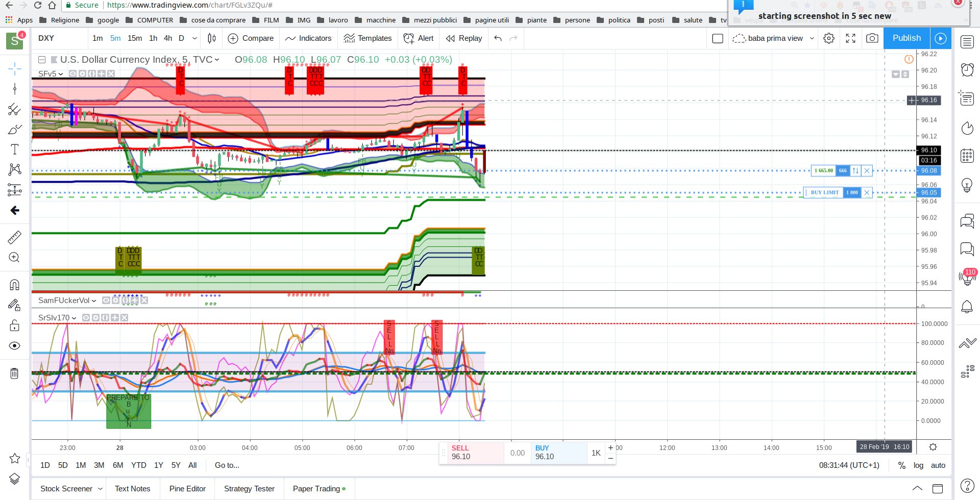
Task: Undo the last chart action
Action: click(498, 38)
